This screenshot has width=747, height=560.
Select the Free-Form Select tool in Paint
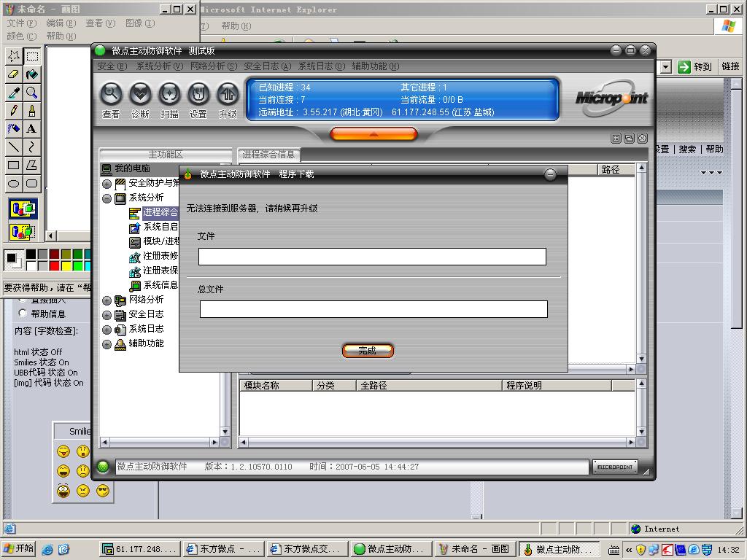tap(13, 56)
